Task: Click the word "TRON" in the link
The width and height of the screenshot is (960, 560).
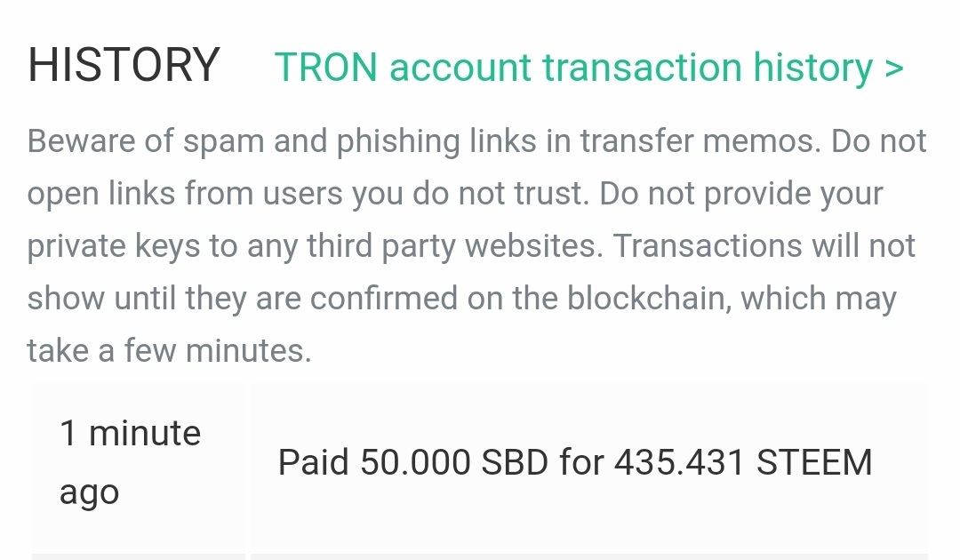Action: click(x=326, y=67)
